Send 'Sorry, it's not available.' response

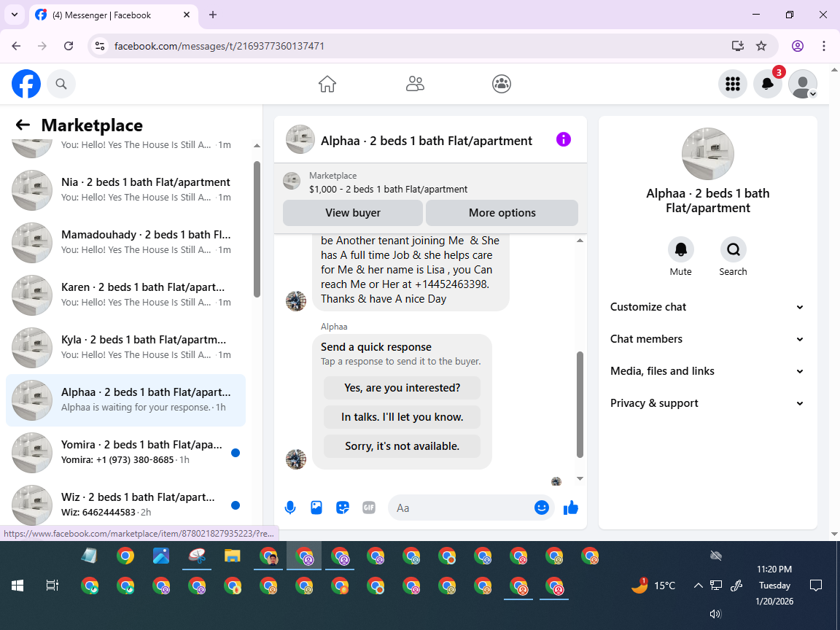[402, 446]
